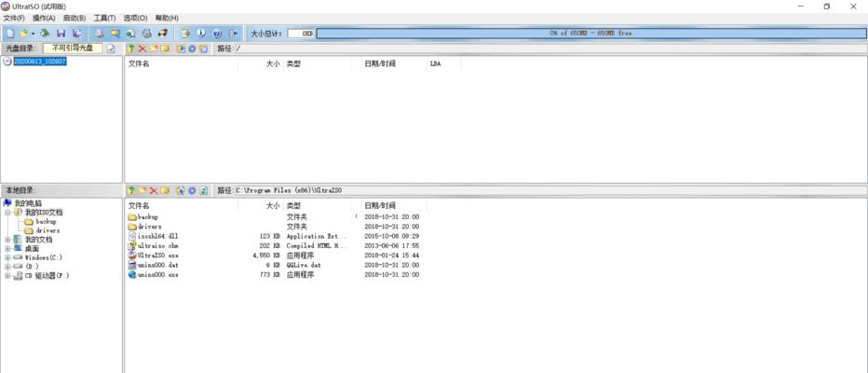Click the Open file folder icon
The image size is (868, 373).
coord(24,34)
